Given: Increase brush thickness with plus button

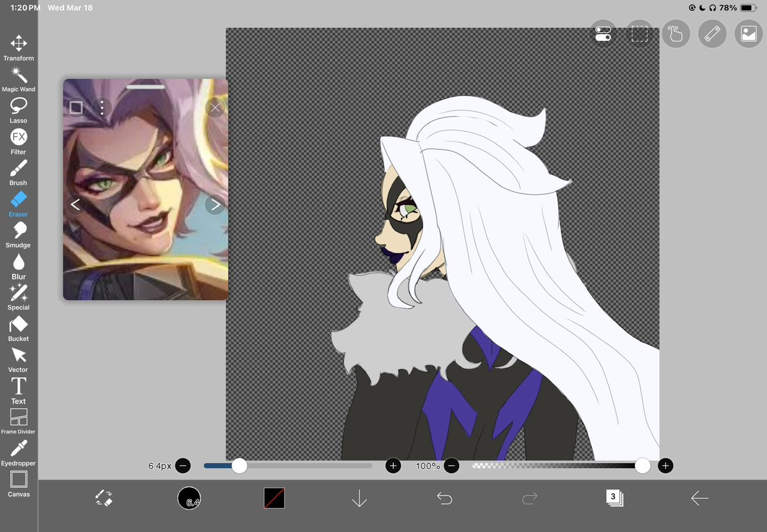Looking at the screenshot, I should [x=393, y=466].
